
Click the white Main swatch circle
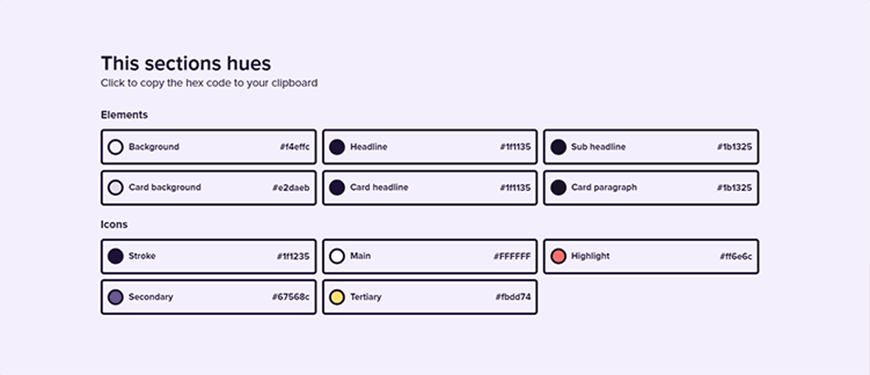pyautogui.click(x=337, y=256)
